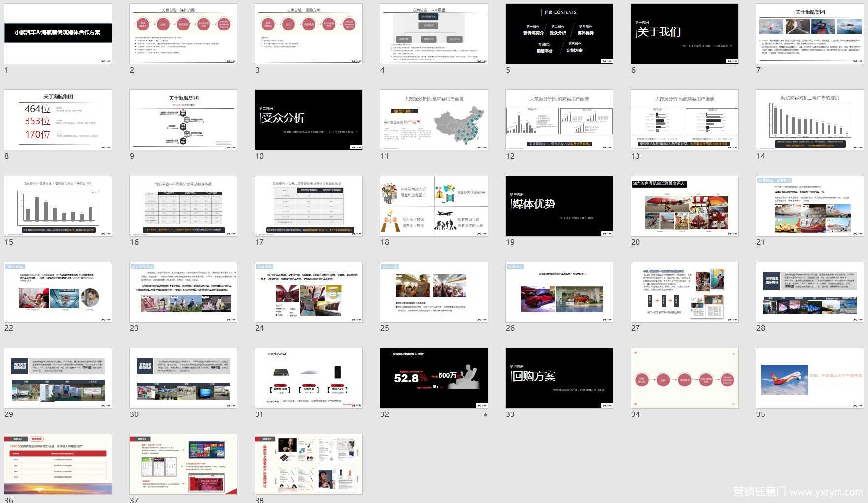Choose slide 15 bar chart thumbnail
The height and width of the screenshot is (503, 868).
[58, 206]
